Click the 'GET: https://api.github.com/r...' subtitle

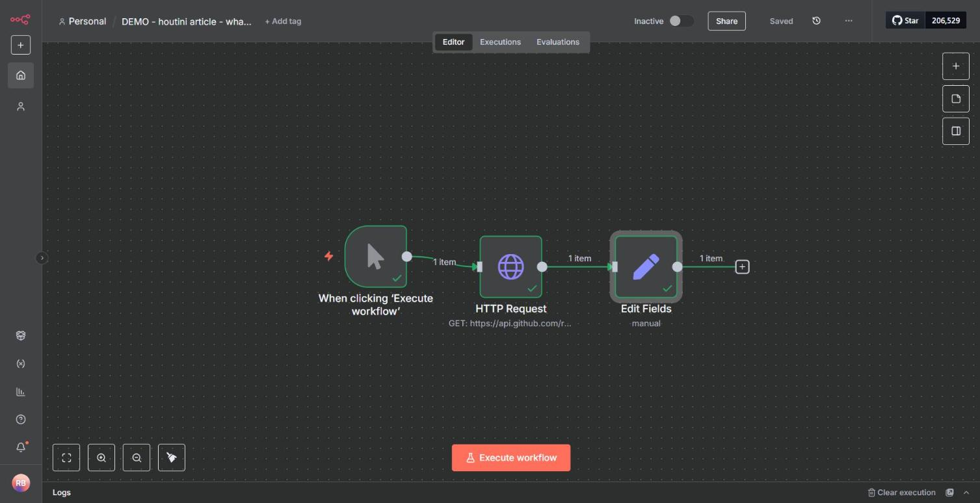[510, 323]
